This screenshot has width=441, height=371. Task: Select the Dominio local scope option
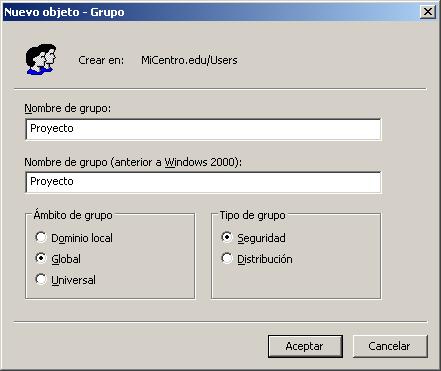click(x=74, y=238)
